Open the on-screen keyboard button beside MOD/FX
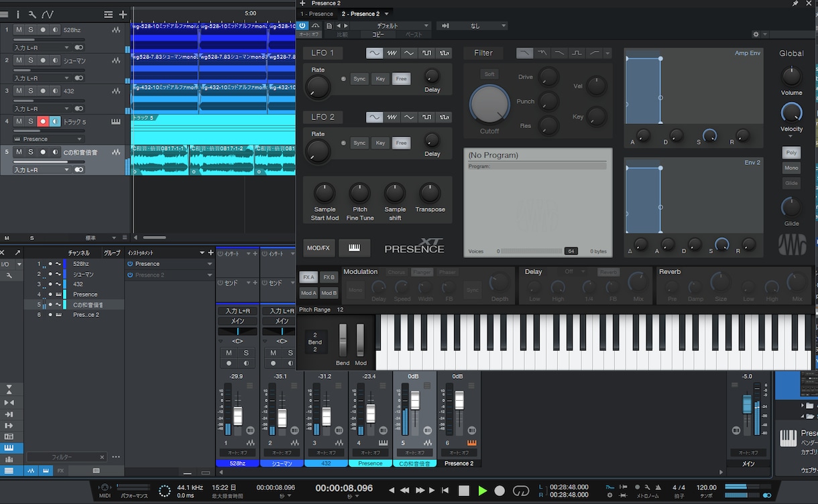The width and height of the screenshot is (818, 504). [x=354, y=248]
